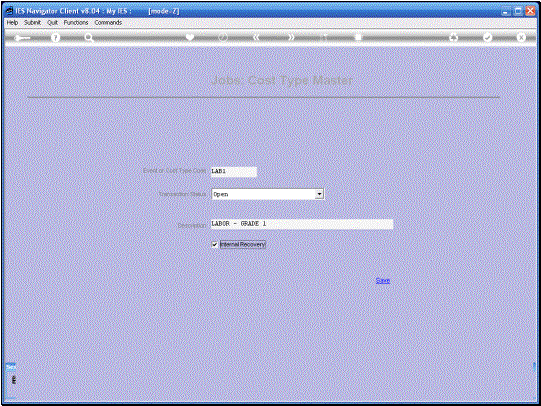This screenshot has width=541, height=406.
Task: Click the key icon in toolbar
Action: pos(22,38)
